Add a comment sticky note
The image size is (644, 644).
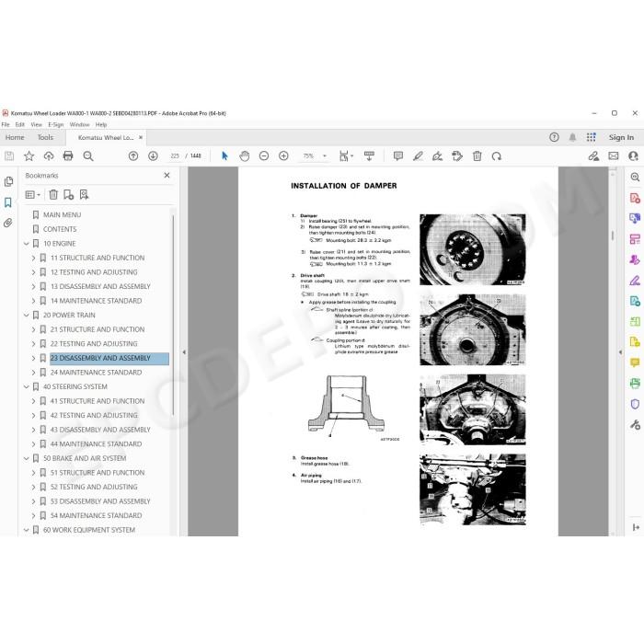[x=398, y=156]
